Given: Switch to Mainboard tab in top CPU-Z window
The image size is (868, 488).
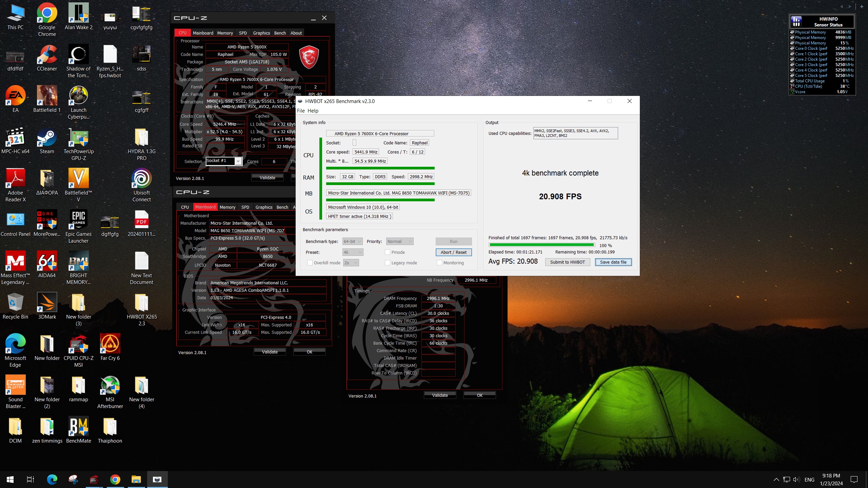Looking at the screenshot, I should [203, 33].
